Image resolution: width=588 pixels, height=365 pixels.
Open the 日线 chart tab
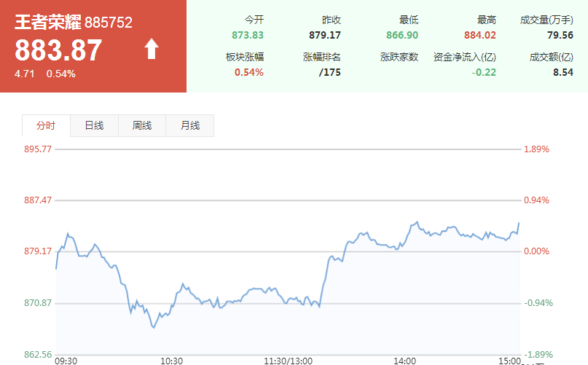click(x=94, y=125)
